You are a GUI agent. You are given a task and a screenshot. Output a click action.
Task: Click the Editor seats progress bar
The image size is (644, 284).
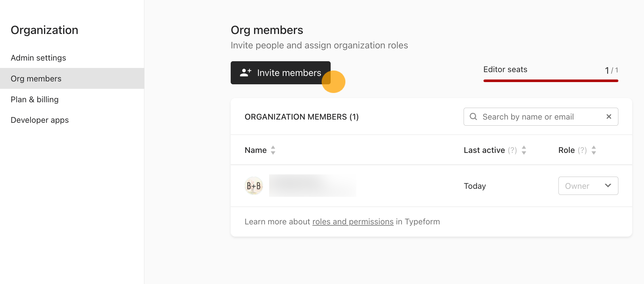(x=550, y=81)
